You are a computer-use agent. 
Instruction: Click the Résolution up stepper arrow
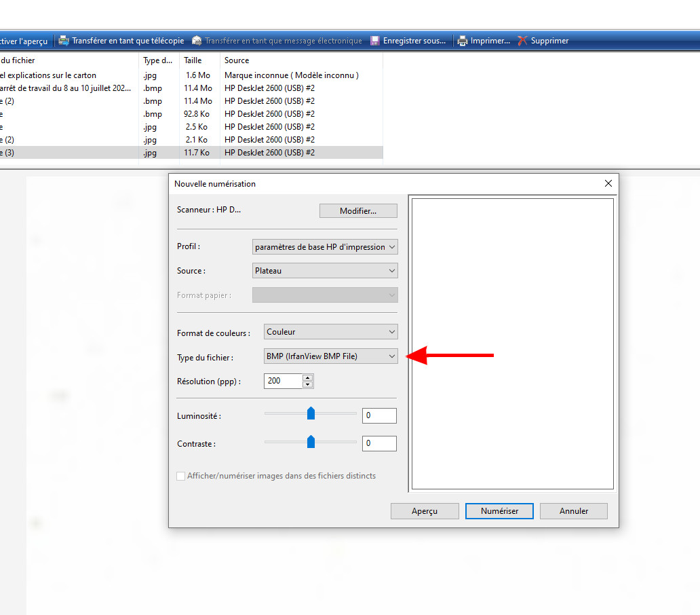coord(309,378)
